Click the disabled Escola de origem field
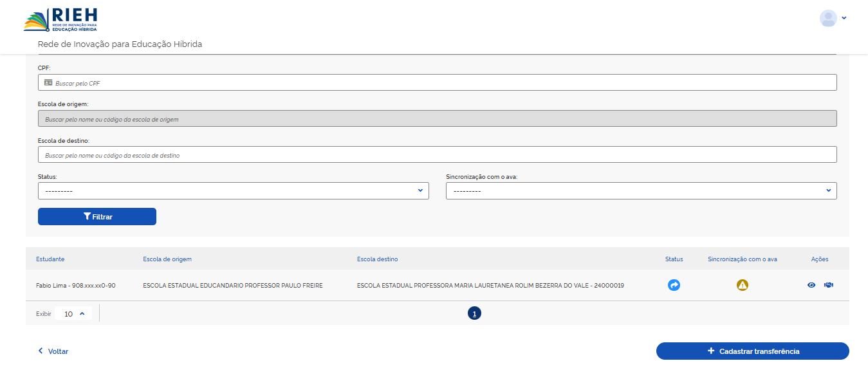This screenshot has height=370, width=868. tap(438, 118)
